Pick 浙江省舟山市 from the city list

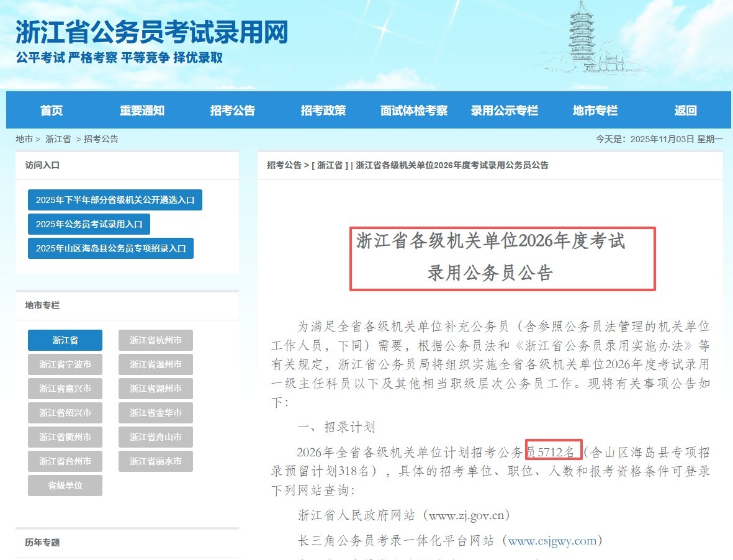pos(156,437)
